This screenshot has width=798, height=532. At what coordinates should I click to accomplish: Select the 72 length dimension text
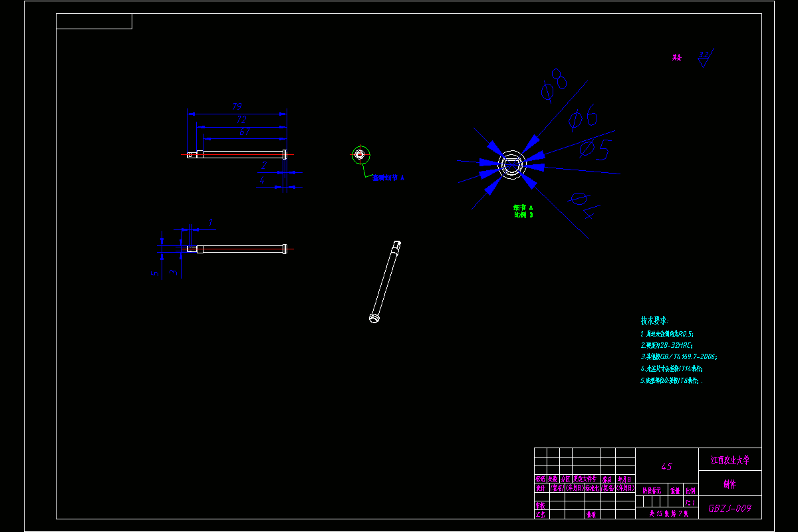pos(241,120)
